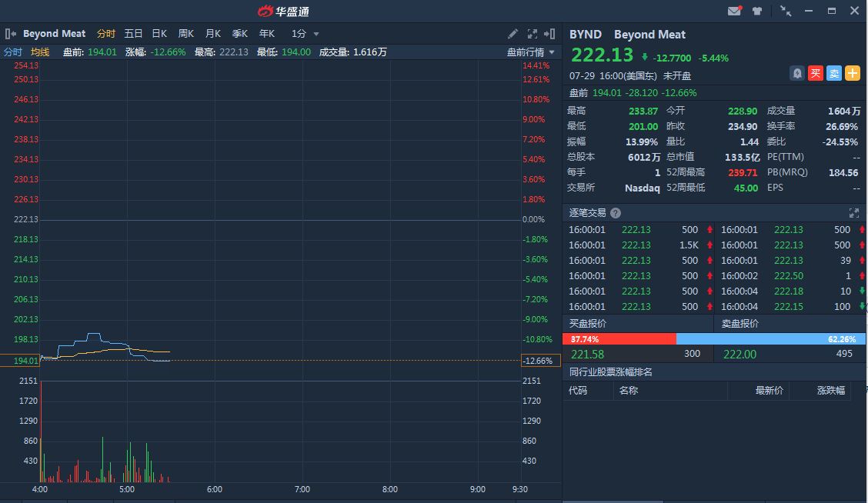The height and width of the screenshot is (503, 868).
Task: Open the 盘前行情 session dropdown
Action: click(530, 52)
